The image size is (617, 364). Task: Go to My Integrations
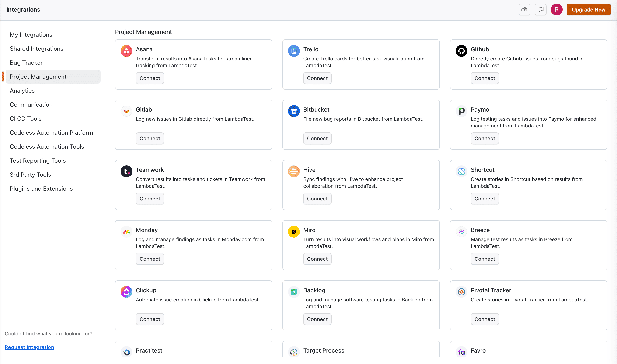(31, 35)
